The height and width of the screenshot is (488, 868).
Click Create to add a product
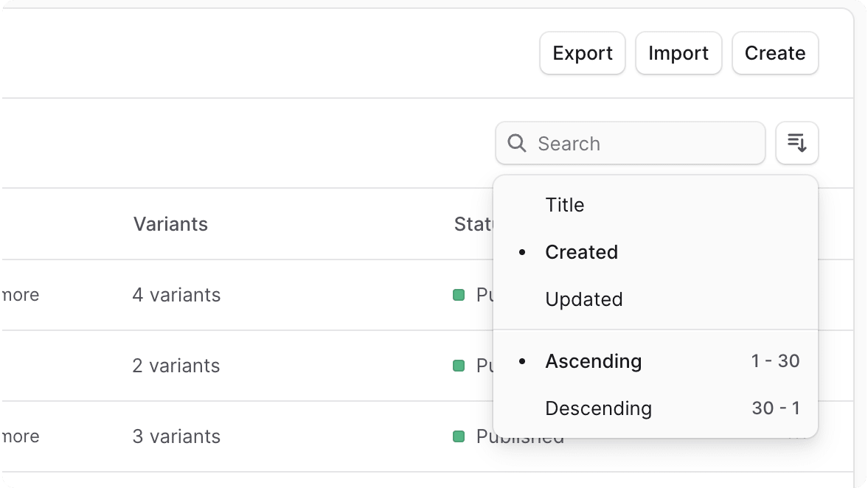coord(775,53)
